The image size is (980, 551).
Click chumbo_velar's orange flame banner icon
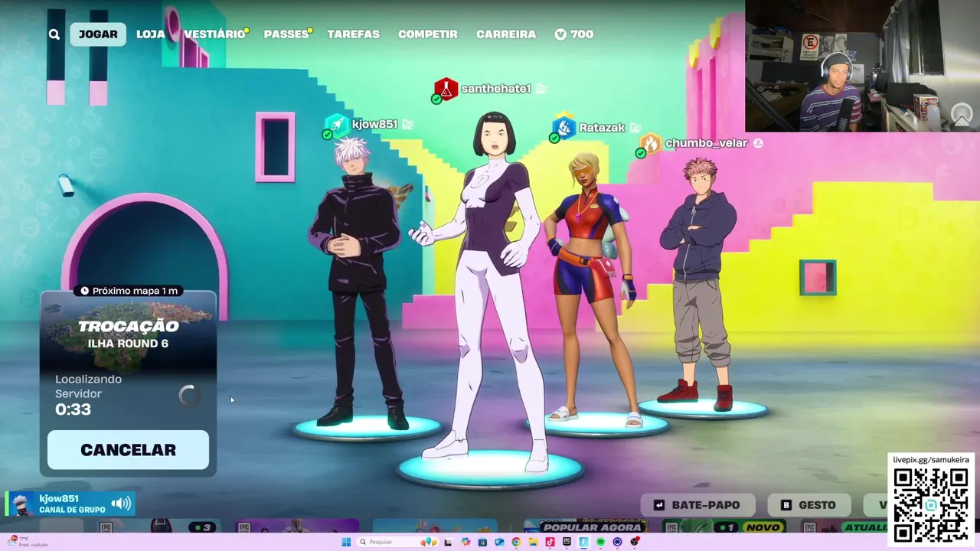(650, 143)
